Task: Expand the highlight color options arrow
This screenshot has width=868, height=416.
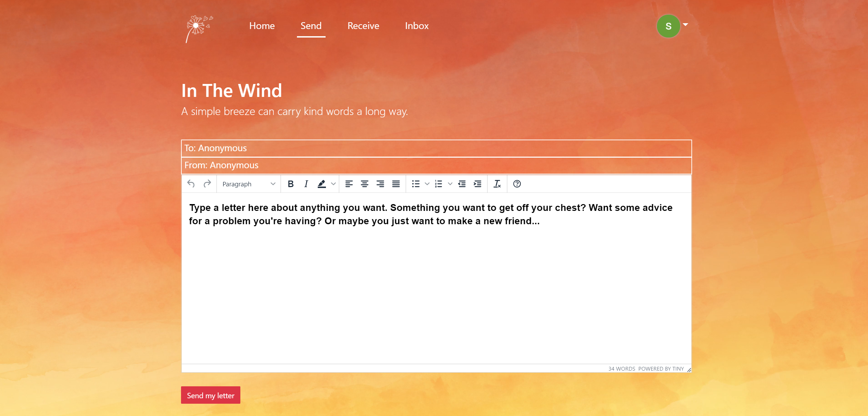Action: [x=333, y=184]
